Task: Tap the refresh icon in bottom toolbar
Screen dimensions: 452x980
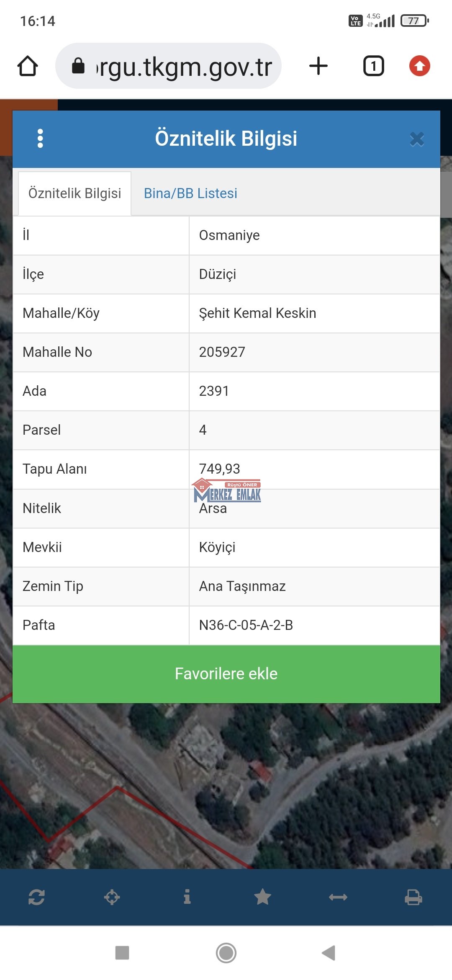Action: point(37,897)
